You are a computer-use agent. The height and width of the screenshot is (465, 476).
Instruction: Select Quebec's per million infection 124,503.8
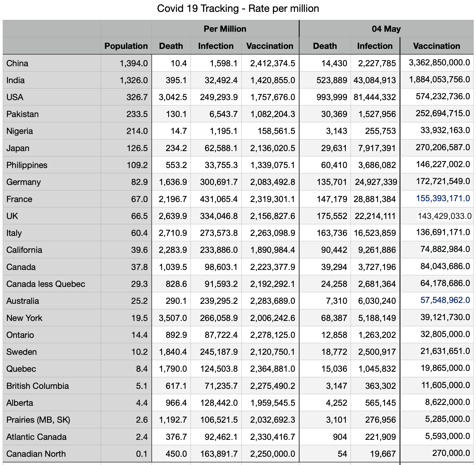219,369
